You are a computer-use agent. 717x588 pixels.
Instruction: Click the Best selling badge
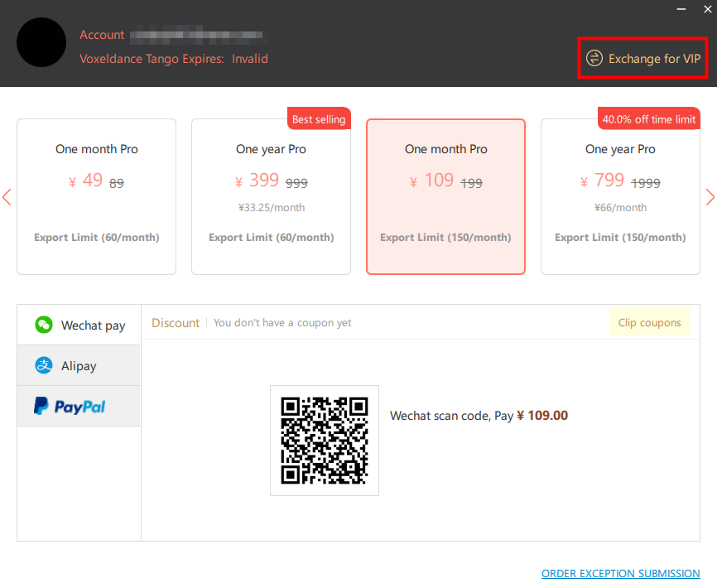pyautogui.click(x=319, y=119)
